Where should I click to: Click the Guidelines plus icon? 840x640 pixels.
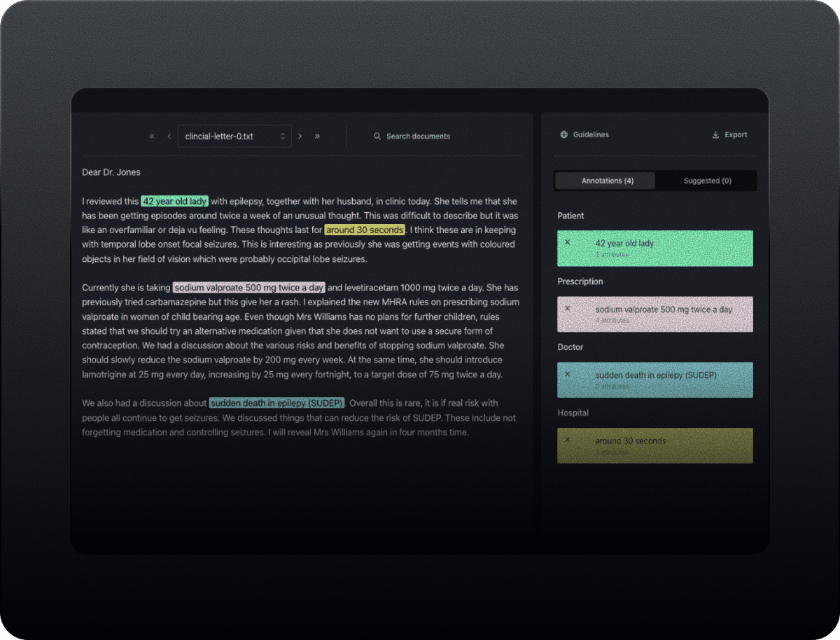564,135
